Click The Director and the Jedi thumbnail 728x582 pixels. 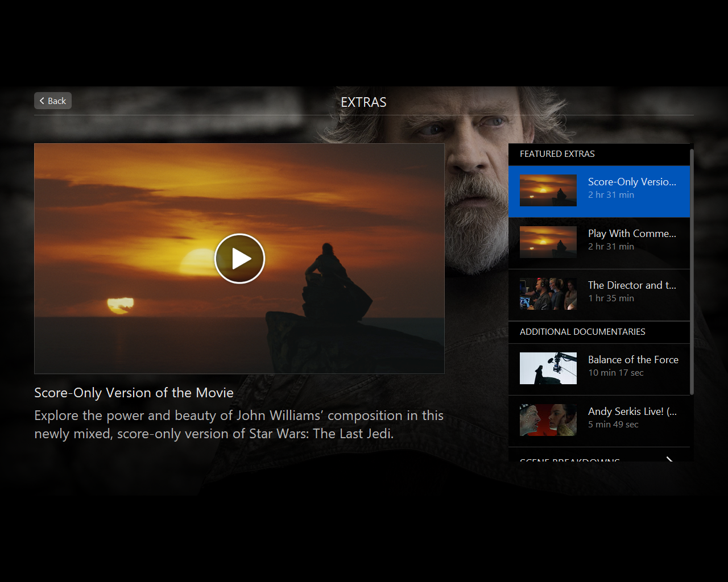548,294
